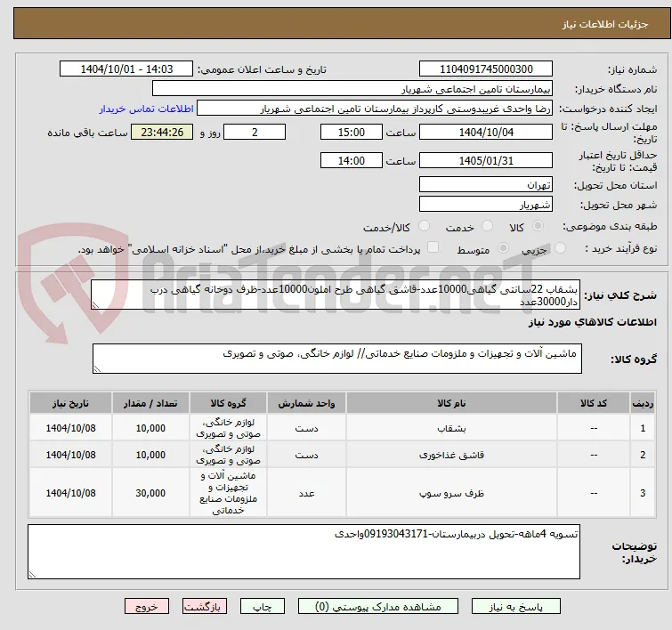Image resolution: width=672 pixels, height=630 pixels.
Task: Click price validity time 14:00
Action: (x=351, y=161)
